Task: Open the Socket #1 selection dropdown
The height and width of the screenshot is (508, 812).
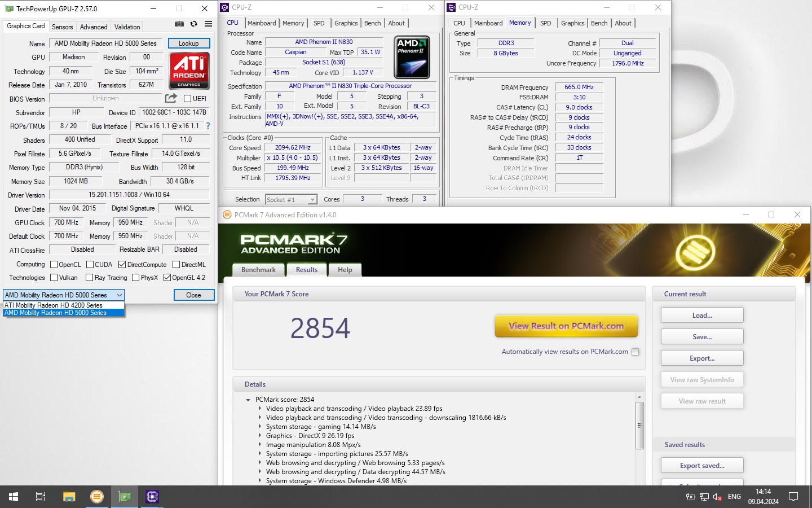Action: 291,199
